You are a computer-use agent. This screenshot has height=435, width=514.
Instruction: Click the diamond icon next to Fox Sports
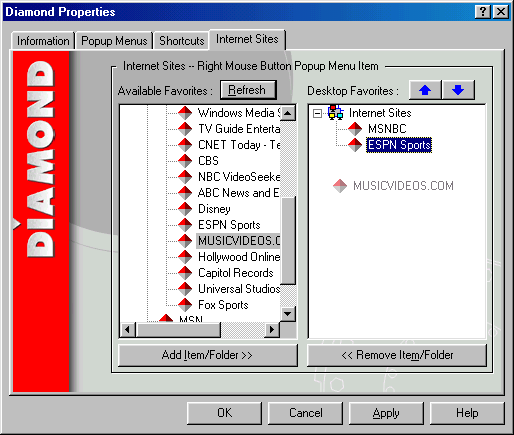tap(185, 305)
